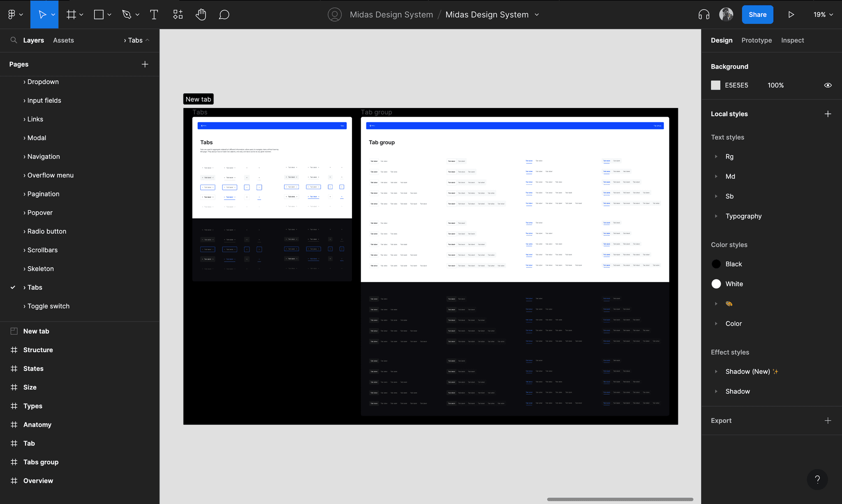Viewport: 842px width, 504px height.
Task: Switch to the Prototype tab
Action: click(756, 40)
